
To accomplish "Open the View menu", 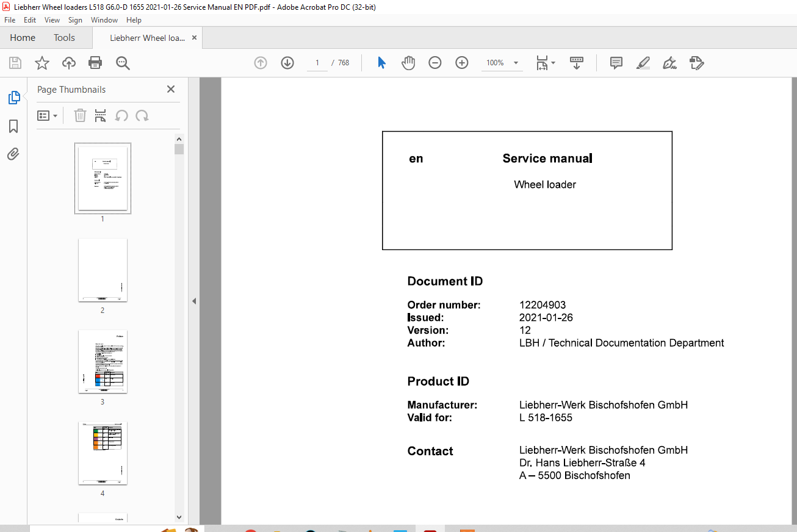I will pyautogui.click(x=52, y=20).
